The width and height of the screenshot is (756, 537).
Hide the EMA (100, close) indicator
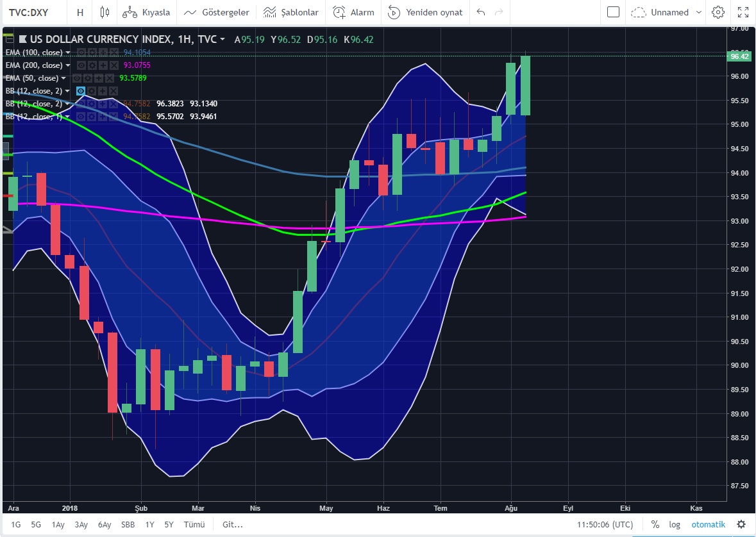pyautogui.click(x=81, y=52)
